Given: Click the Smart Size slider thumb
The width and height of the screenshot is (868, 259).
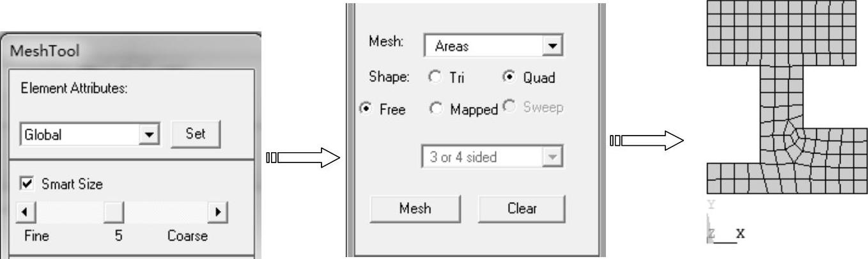Looking at the screenshot, I should point(114,211).
